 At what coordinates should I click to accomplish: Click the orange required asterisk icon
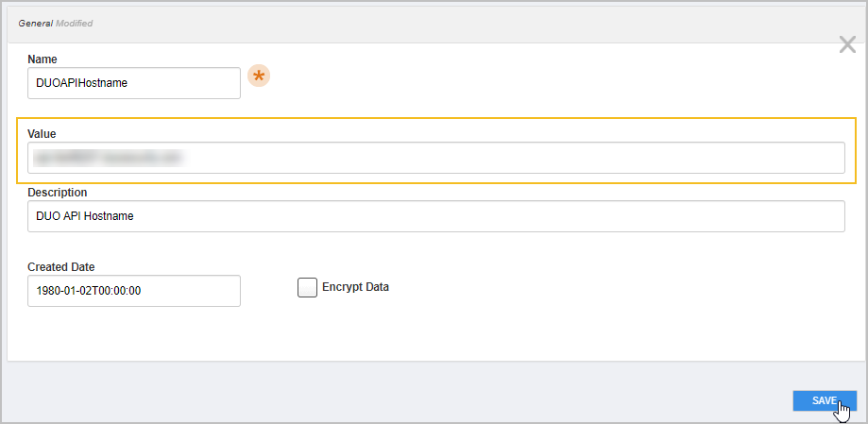pos(258,76)
